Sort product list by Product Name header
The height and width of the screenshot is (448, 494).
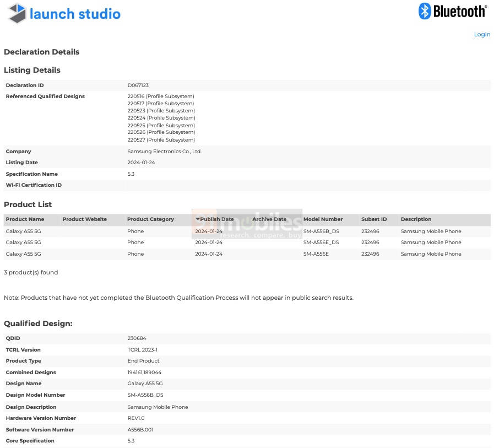(x=25, y=219)
